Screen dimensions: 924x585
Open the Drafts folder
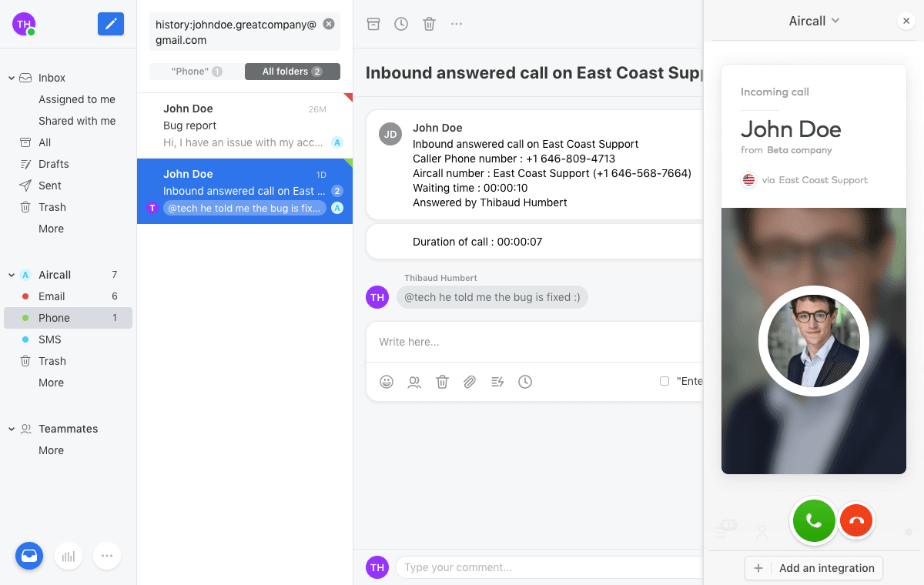click(x=54, y=164)
